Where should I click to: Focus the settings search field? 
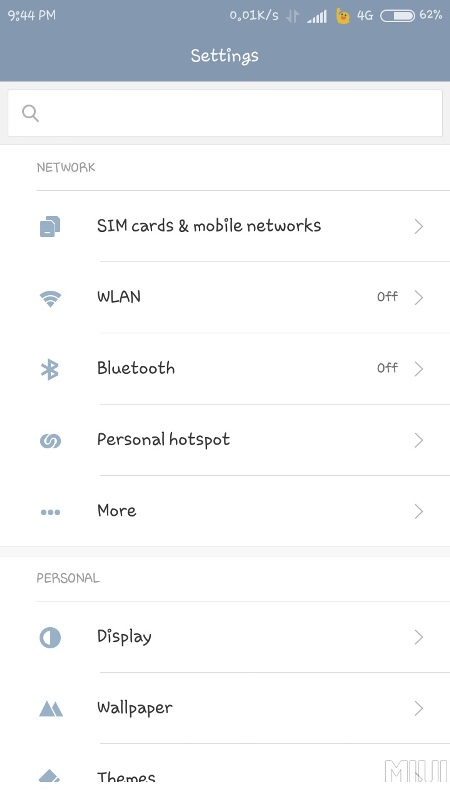(225, 113)
